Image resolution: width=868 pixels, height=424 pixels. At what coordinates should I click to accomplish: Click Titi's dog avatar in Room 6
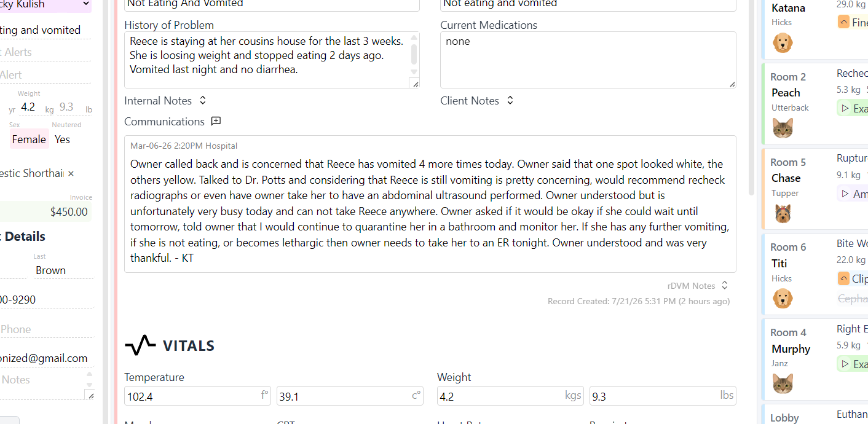coord(783,299)
